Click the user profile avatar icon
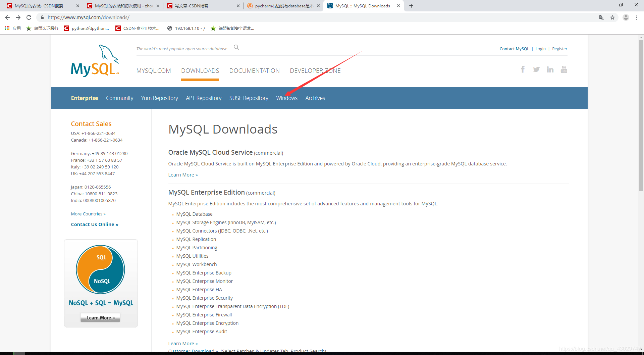 (626, 17)
